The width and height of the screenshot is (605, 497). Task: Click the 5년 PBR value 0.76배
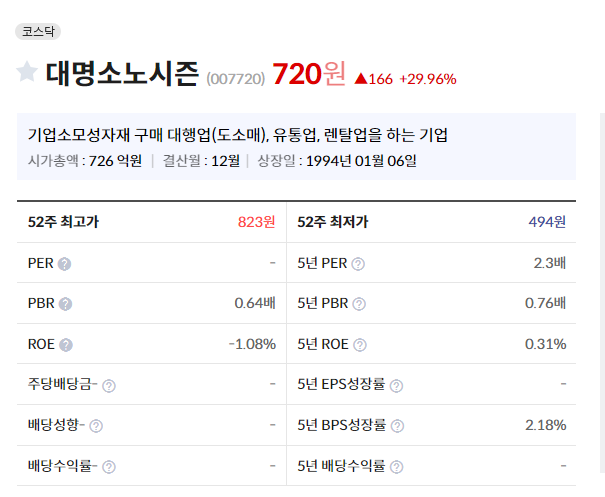(x=545, y=303)
